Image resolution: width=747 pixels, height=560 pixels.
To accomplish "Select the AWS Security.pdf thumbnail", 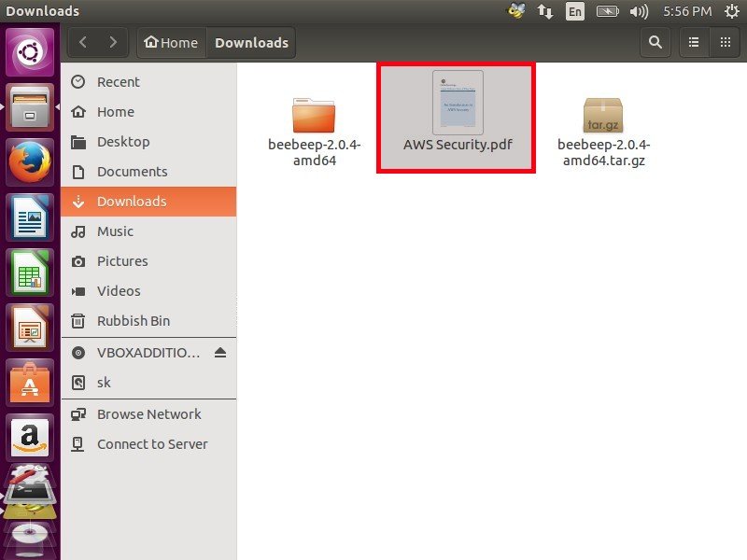I will 458,103.
